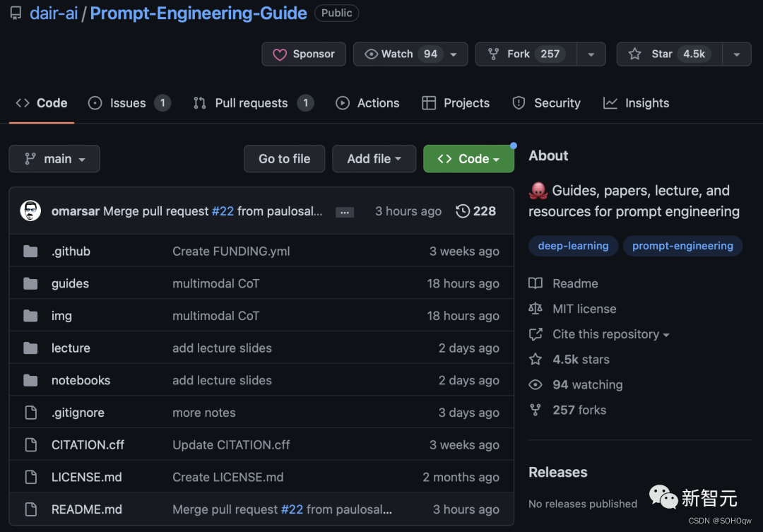
Task: Click omarsar's avatar thumbnail
Action: 30,211
